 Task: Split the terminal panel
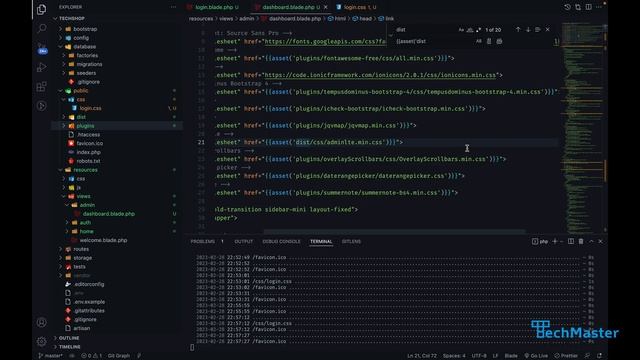coord(571,241)
